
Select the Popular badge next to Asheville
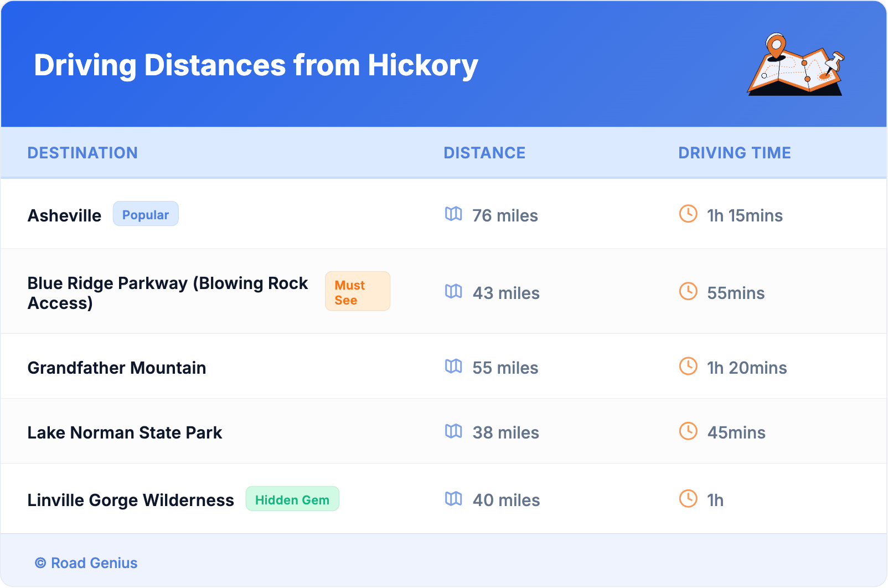click(x=146, y=214)
